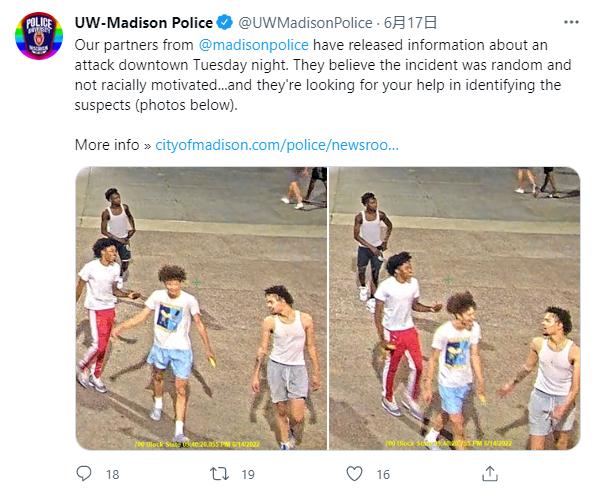Image resolution: width=597 pixels, height=494 pixels.
Task: Click the right photo's yellow timestamp caption
Action: (x=448, y=443)
